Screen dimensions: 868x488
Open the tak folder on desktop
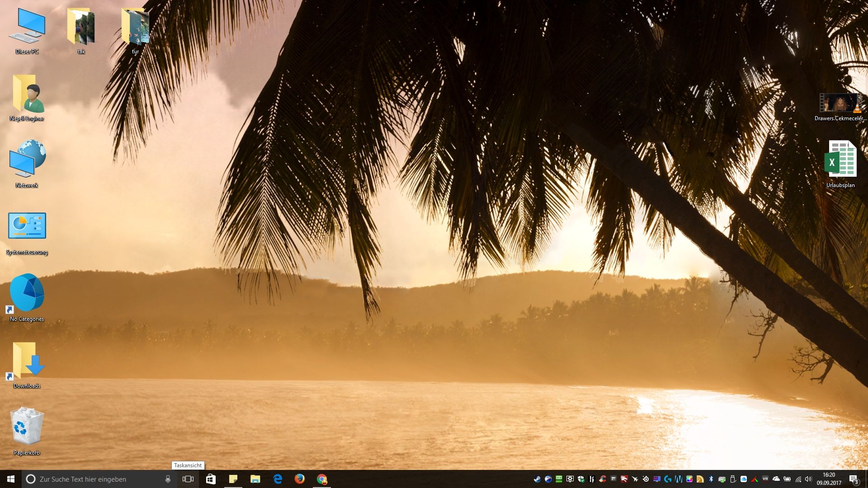pyautogui.click(x=81, y=28)
